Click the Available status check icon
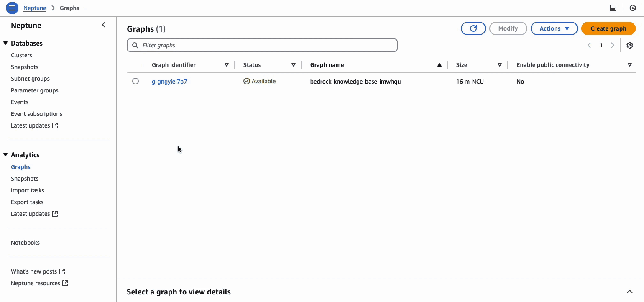The height and width of the screenshot is (302, 644). 247,81
